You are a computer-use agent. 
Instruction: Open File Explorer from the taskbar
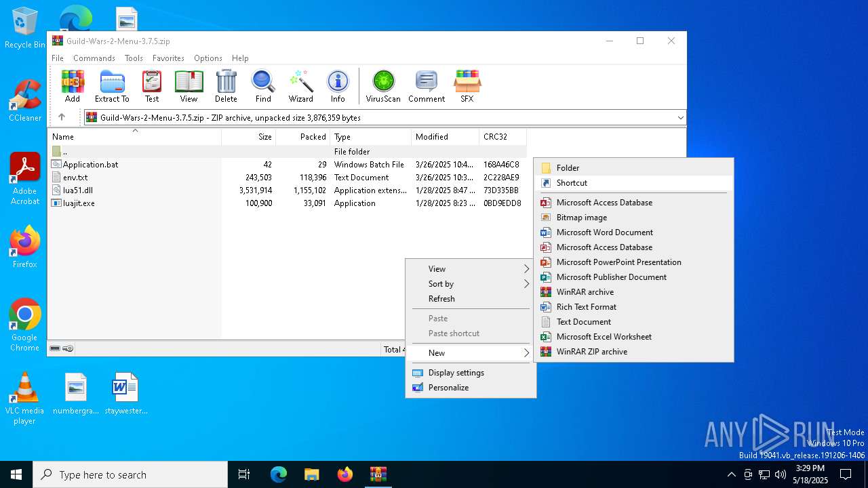(312, 474)
